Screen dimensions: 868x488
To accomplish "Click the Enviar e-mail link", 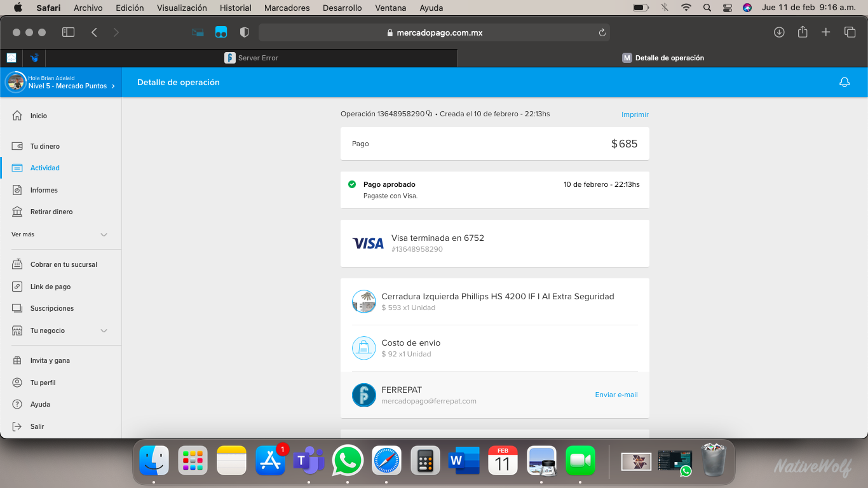I will [x=616, y=395].
